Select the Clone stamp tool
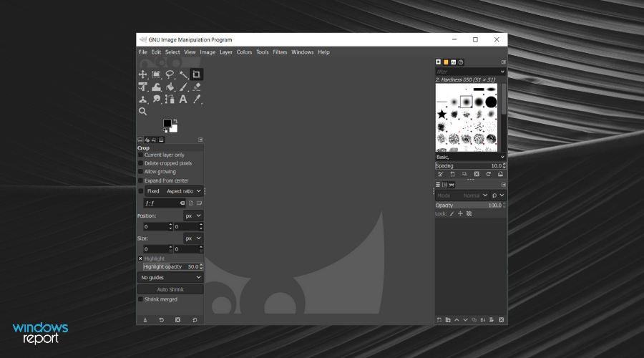 coord(142,99)
